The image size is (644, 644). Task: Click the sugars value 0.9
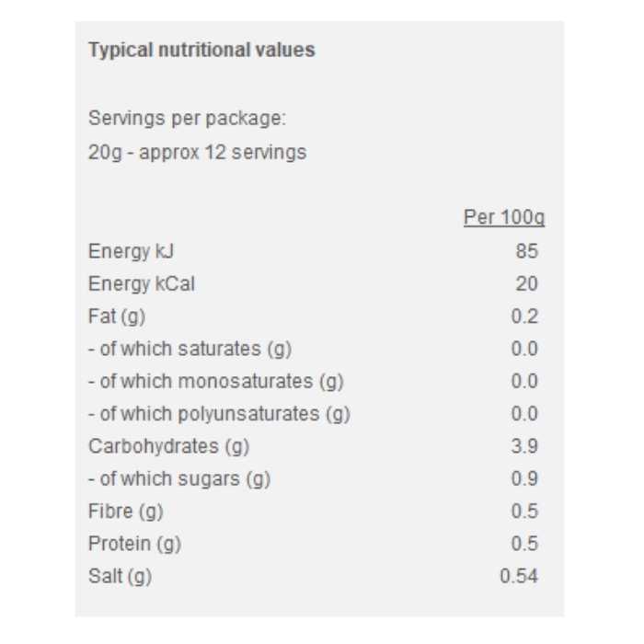(x=524, y=478)
